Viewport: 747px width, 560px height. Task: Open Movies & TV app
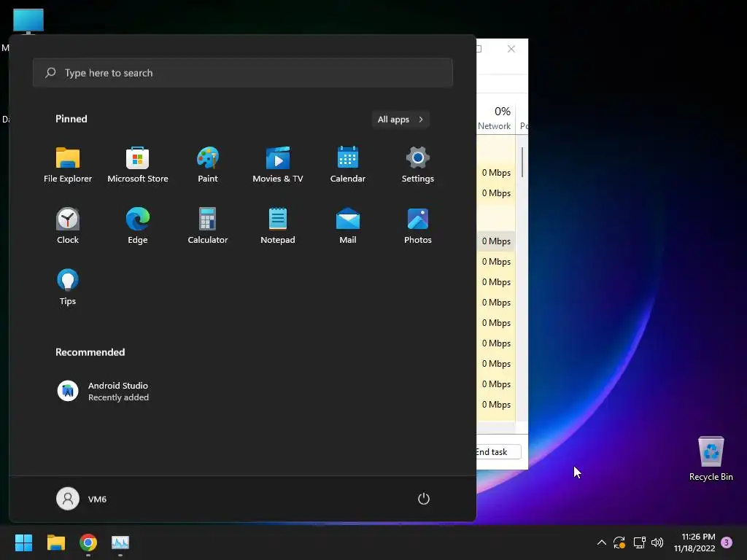(x=278, y=165)
